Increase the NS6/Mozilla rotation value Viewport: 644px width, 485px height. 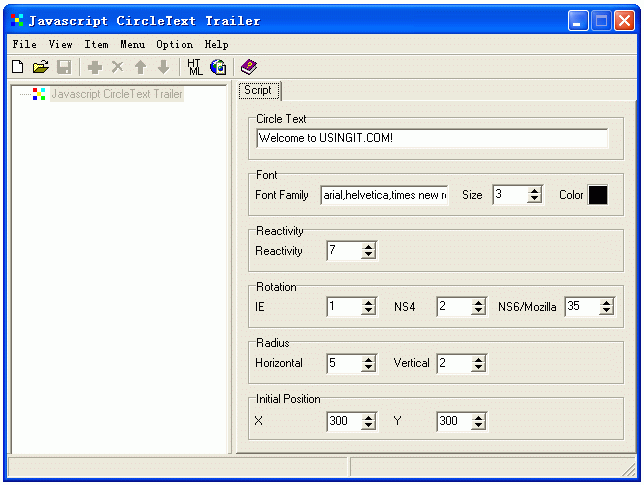606,302
